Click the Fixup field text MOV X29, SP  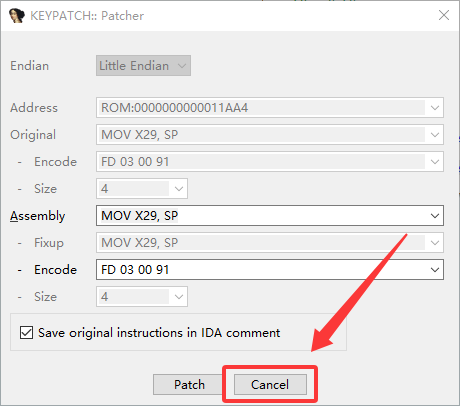click(x=140, y=243)
